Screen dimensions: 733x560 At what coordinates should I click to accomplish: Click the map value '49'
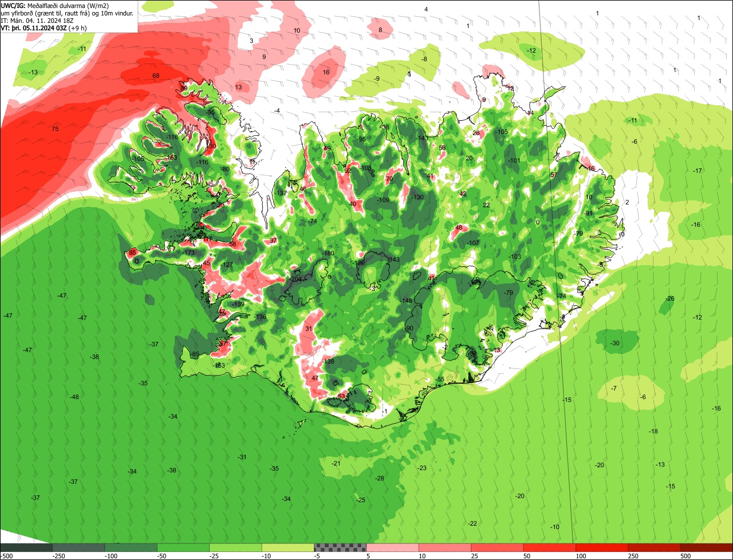click(x=327, y=148)
